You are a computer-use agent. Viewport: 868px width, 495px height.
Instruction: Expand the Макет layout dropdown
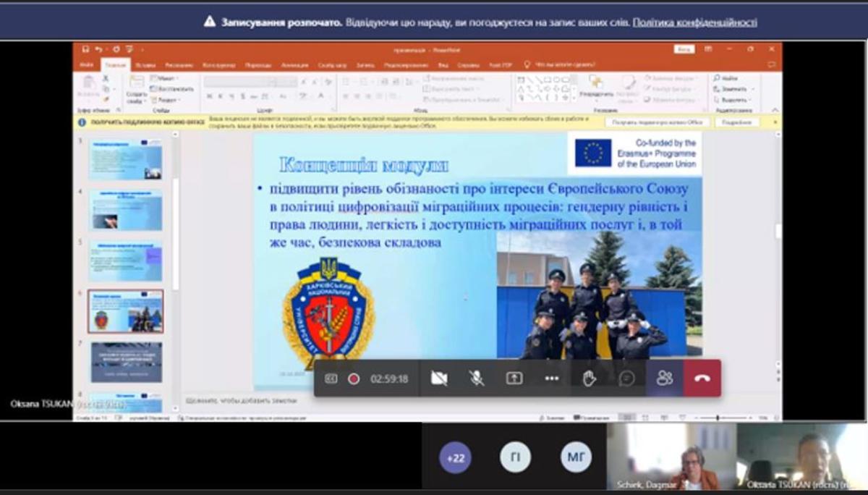coord(166,78)
